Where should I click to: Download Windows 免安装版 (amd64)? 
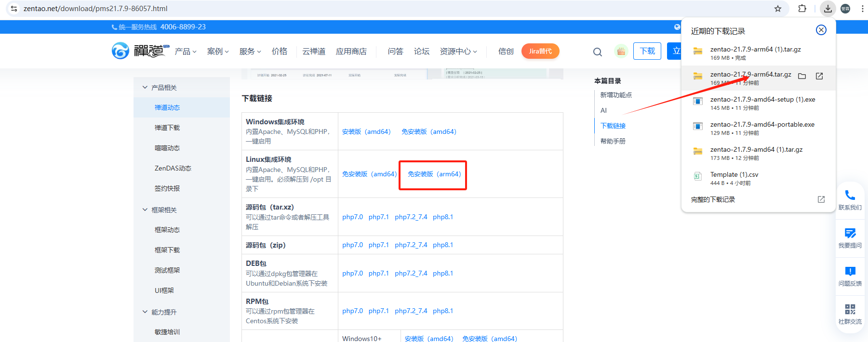(429, 132)
